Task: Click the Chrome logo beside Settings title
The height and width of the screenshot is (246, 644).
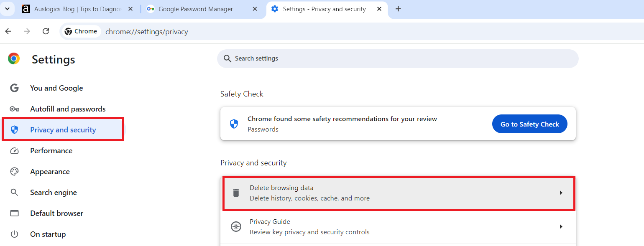Action: 14,59
